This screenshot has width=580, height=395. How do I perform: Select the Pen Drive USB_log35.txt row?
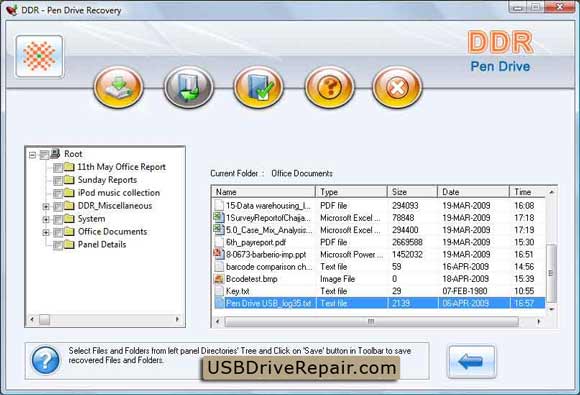point(379,303)
